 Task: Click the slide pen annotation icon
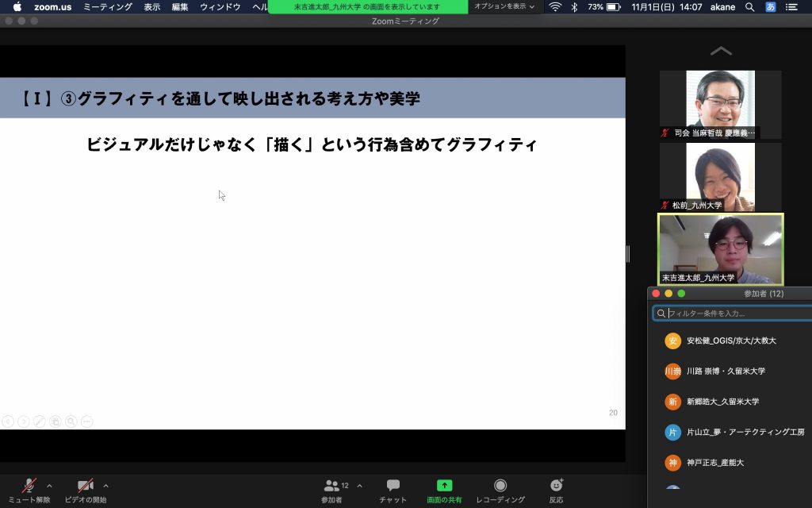(x=39, y=421)
